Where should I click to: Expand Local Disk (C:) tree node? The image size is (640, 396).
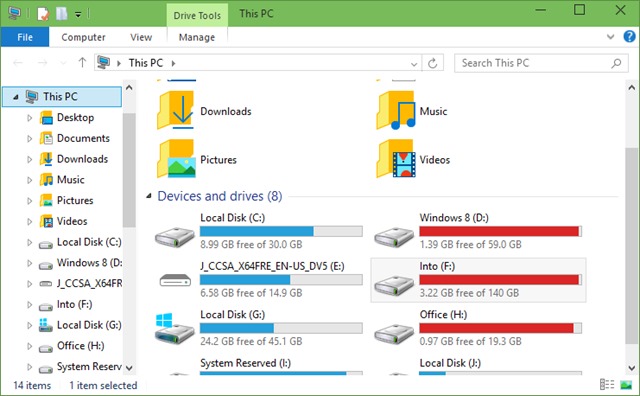tap(29, 242)
